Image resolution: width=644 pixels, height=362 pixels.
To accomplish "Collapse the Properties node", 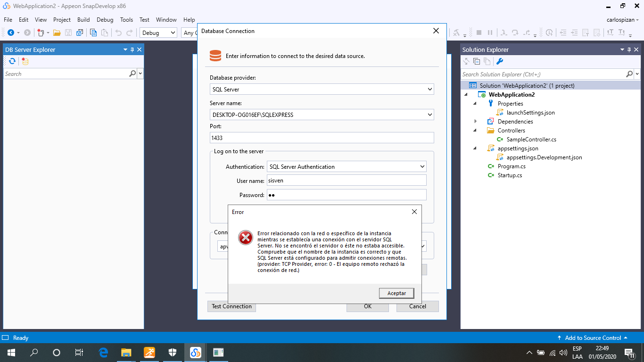I will point(475,103).
